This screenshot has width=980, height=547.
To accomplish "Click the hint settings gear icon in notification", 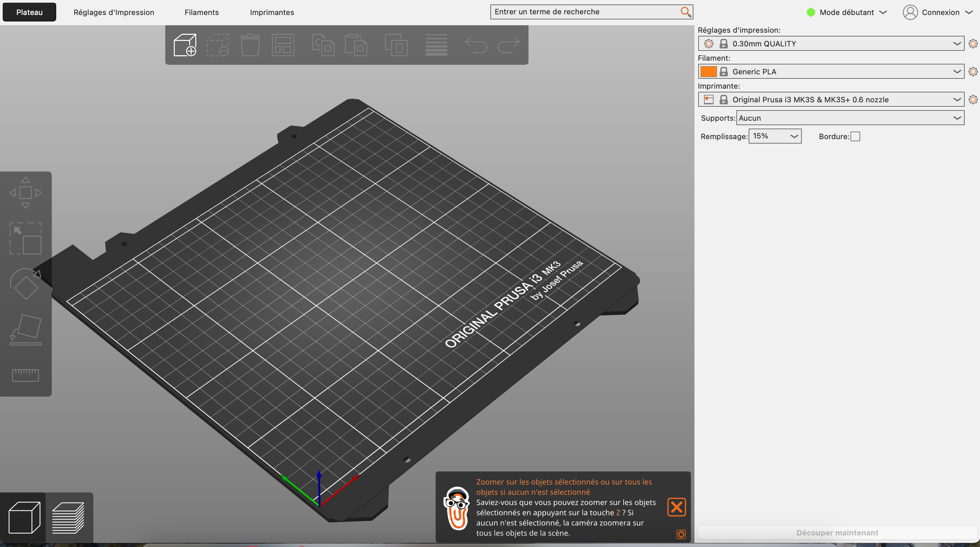I will pyautogui.click(x=681, y=534).
